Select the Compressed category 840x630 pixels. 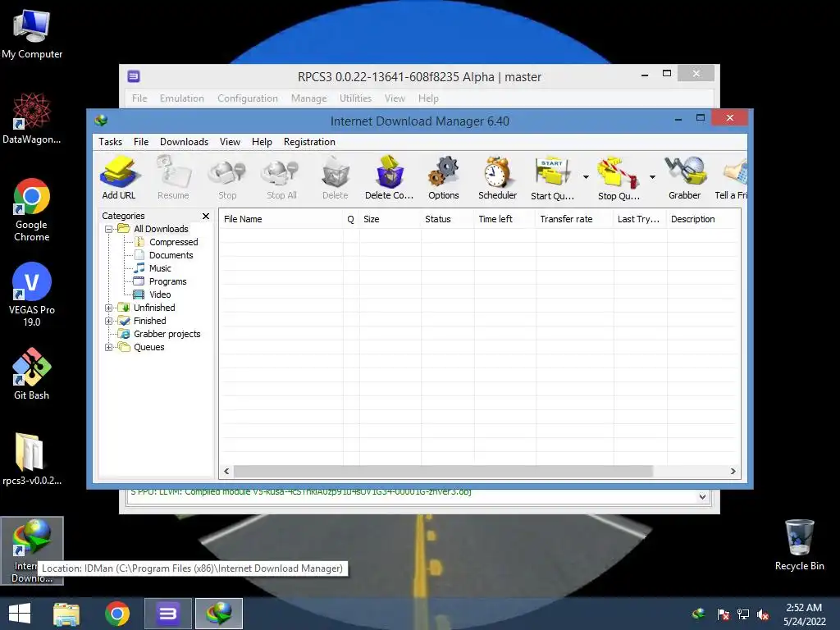coord(173,242)
